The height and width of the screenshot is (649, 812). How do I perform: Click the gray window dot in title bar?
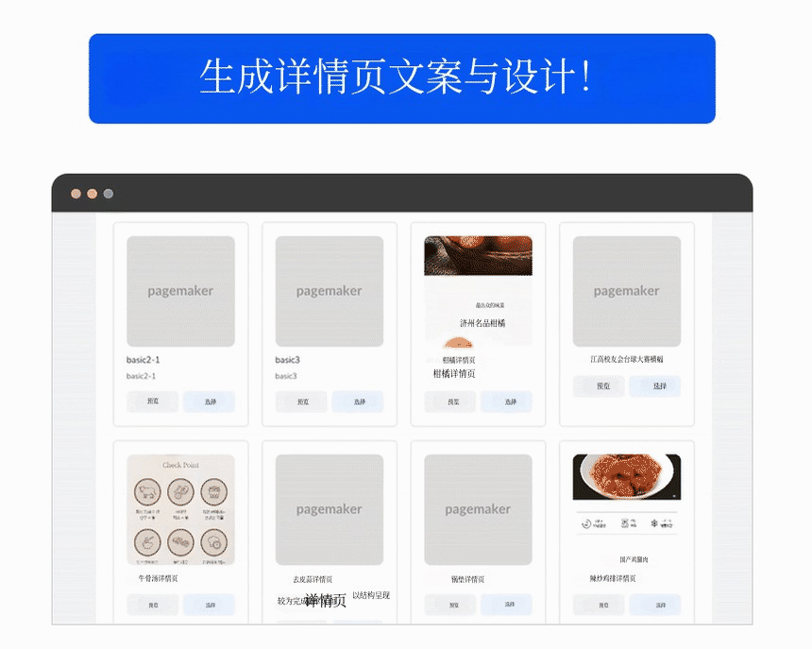108,194
